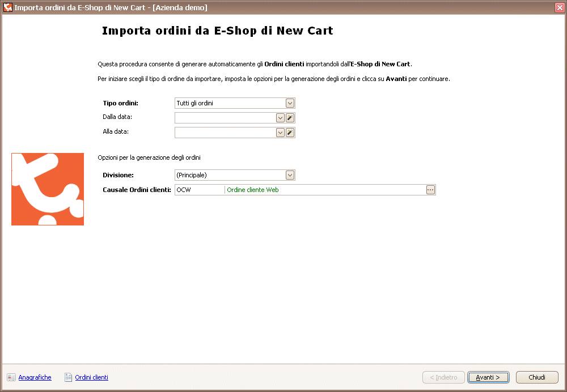Open the Anagrafiche link
The width and height of the screenshot is (567, 392).
point(35,377)
